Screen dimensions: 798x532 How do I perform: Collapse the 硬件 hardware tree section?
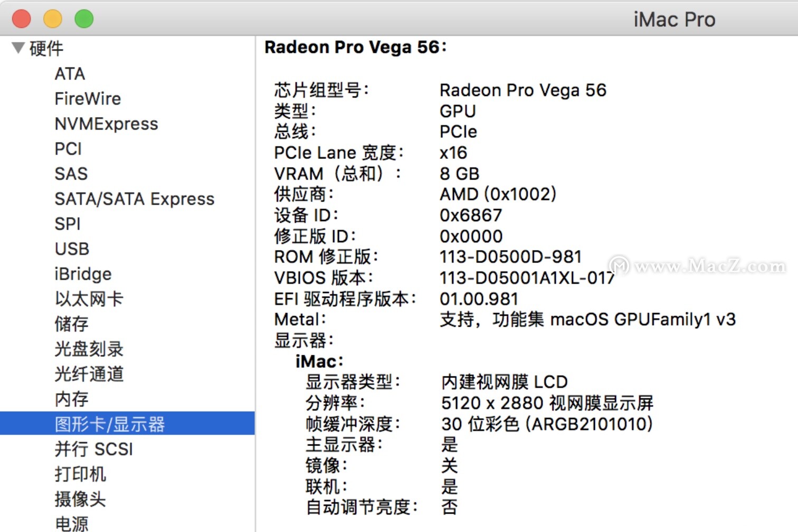[18, 48]
